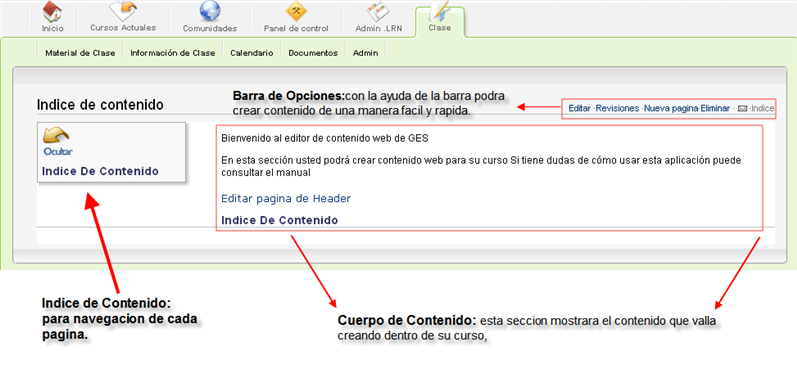Open the Panel de control tools icon
Image resolution: width=797 pixels, height=373 pixels.
[x=295, y=11]
